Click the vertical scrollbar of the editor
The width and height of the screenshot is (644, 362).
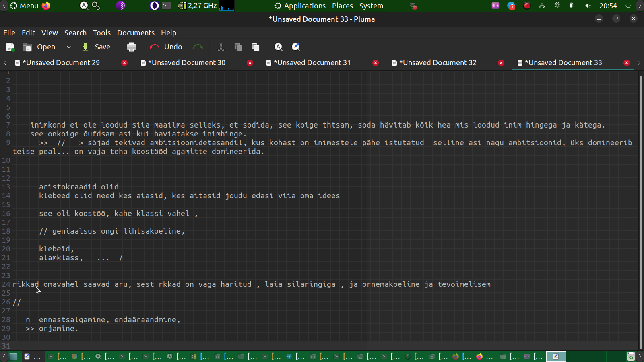pos(641,209)
